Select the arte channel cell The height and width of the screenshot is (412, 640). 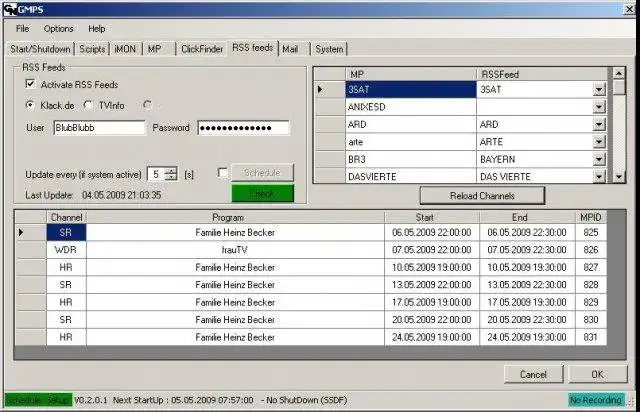[411, 142]
